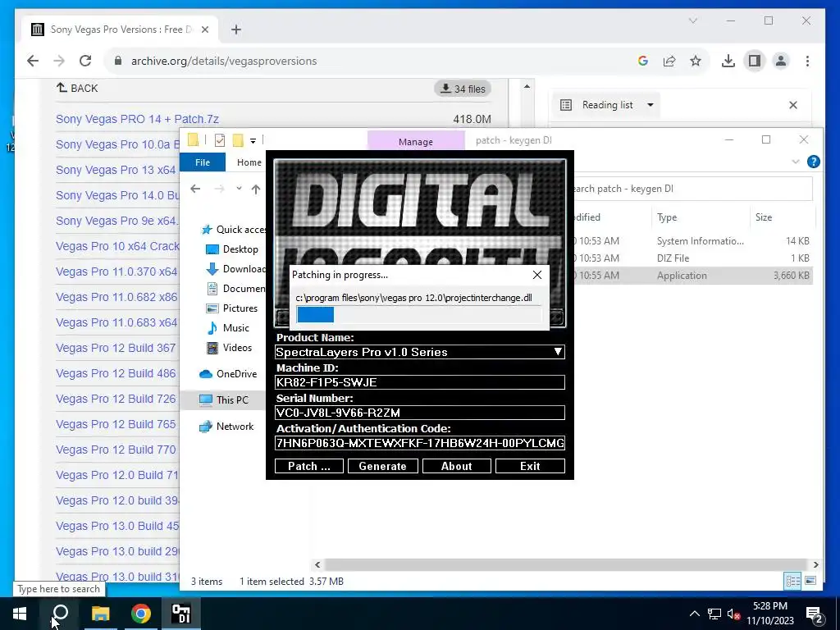This screenshot has height=630, width=840.
Task: Click Explorer up-directory arrow
Action: pyautogui.click(x=256, y=189)
